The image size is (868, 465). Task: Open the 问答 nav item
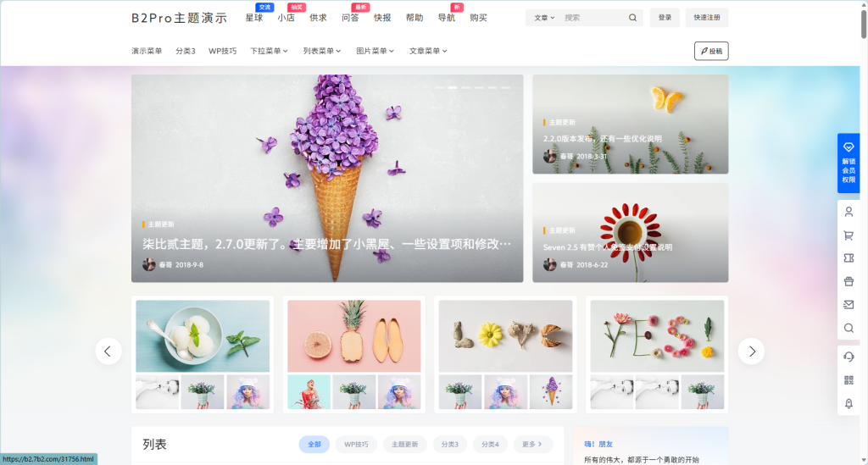point(350,18)
